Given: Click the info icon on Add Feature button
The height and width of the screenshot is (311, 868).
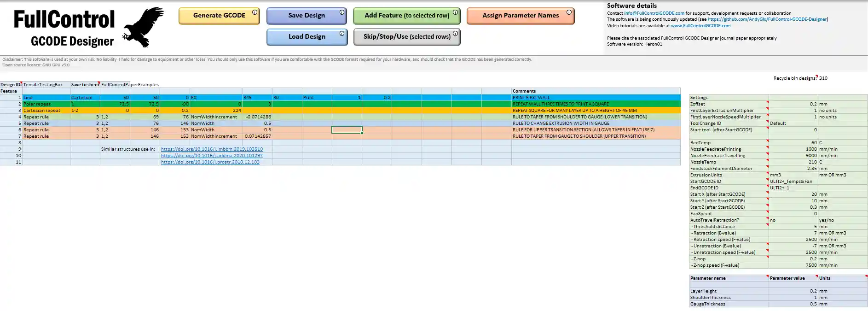Looking at the screenshot, I should 455,12.
